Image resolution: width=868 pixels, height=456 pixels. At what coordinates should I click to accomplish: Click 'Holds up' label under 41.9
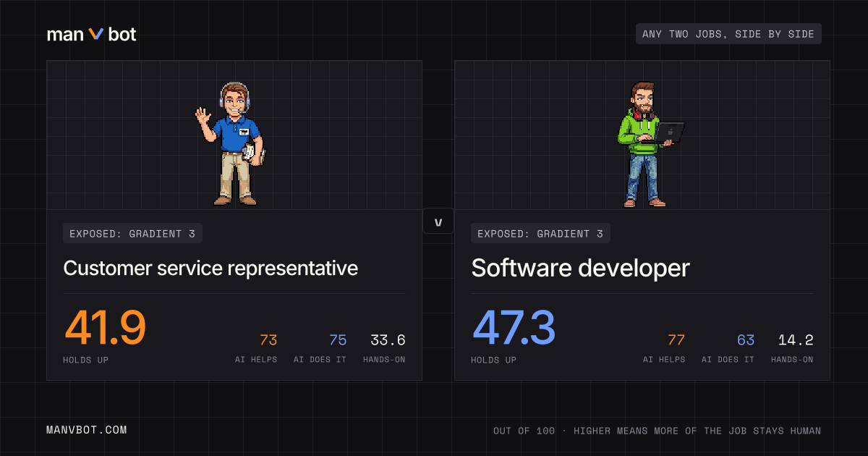(x=86, y=360)
